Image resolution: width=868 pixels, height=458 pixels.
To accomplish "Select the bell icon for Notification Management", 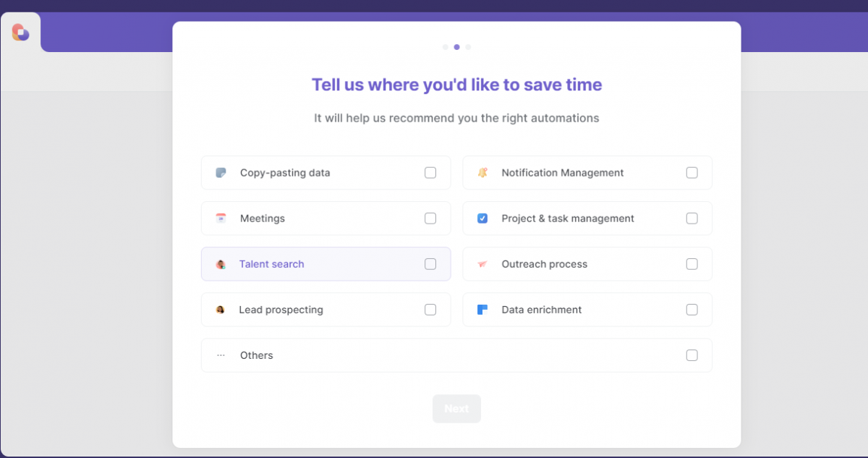I will coord(482,172).
